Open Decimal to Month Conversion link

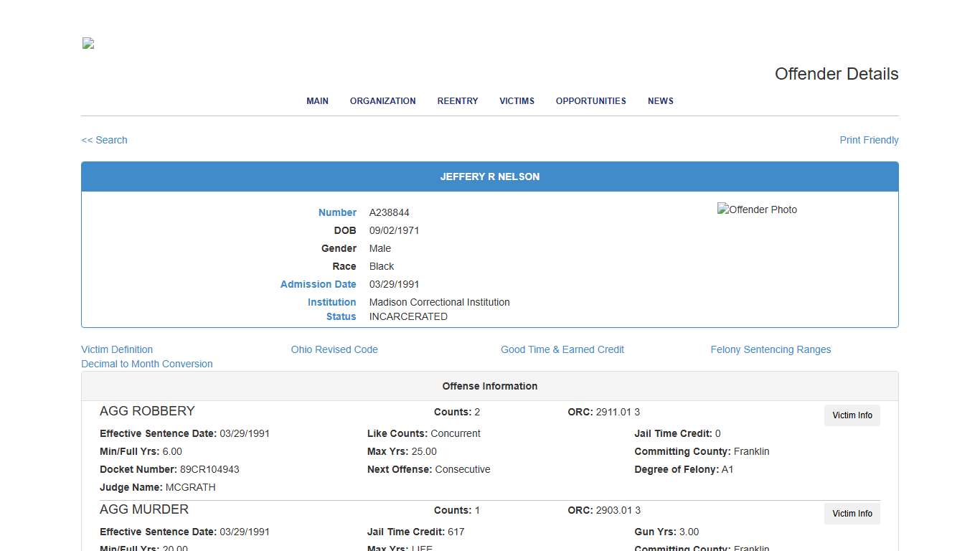[147, 364]
